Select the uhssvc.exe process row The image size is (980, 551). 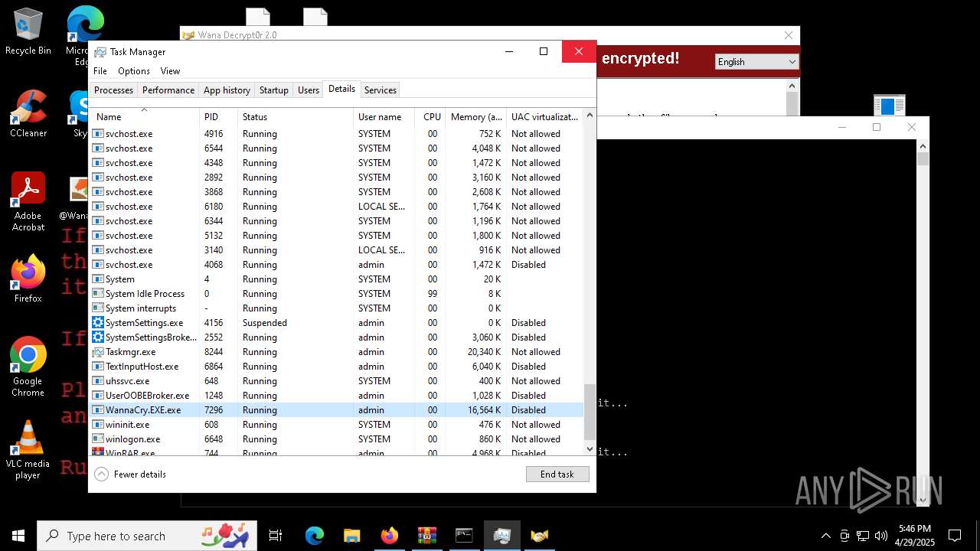[337, 381]
